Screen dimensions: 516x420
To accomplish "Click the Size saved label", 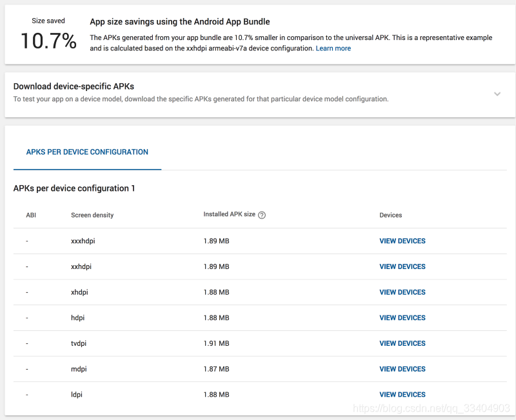I will tap(48, 21).
